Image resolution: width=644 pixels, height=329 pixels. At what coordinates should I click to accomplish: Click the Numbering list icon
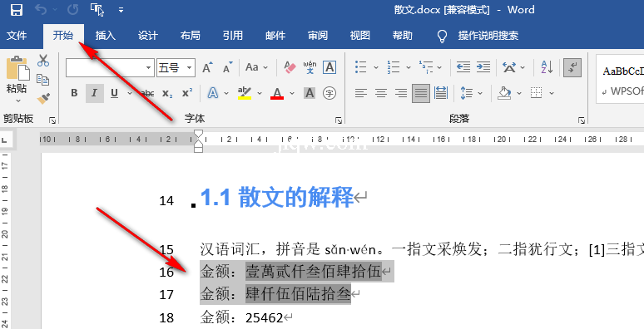(393, 66)
